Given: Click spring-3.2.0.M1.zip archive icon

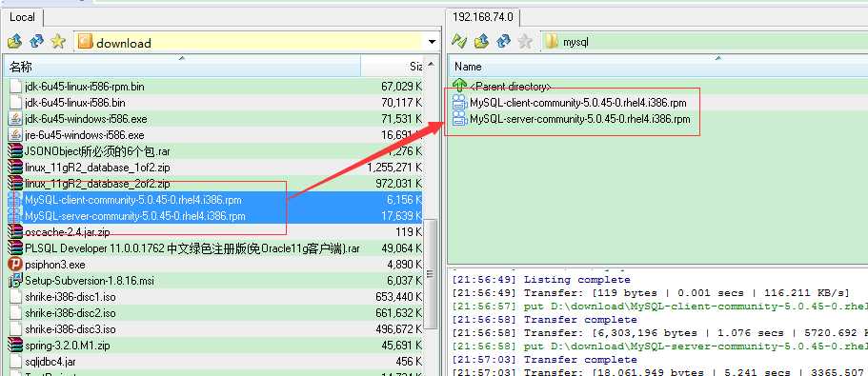Looking at the screenshot, I should tap(15, 346).
